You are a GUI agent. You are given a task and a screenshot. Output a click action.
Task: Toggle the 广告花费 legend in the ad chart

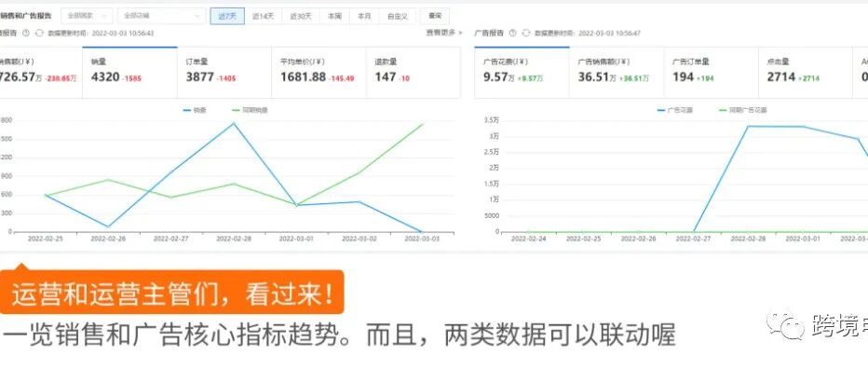[x=675, y=110]
